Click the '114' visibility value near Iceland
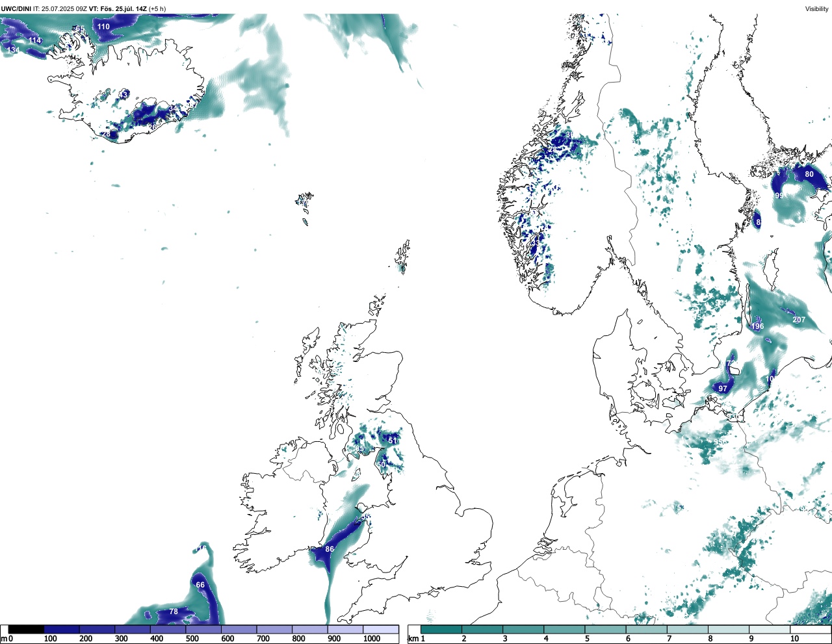Screen dimensions: 832x644 [34, 40]
